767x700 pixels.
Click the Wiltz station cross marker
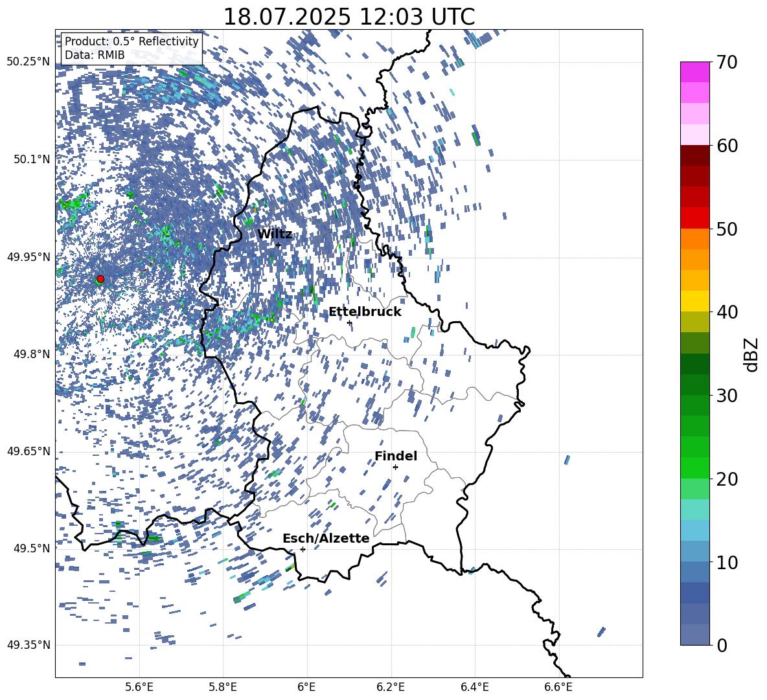click(279, 245)
